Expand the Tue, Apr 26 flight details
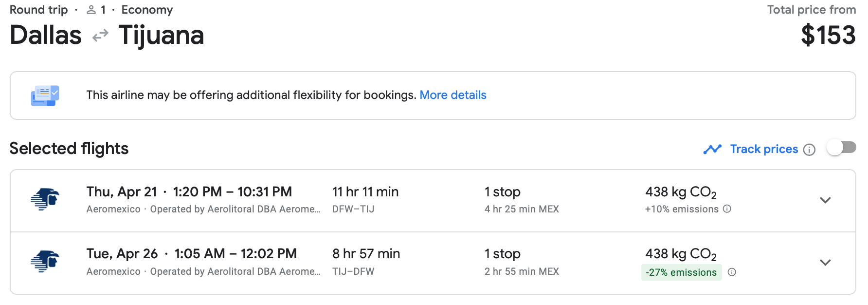The height and width of the screenshot is (305, 868). [x=825, y=263]
